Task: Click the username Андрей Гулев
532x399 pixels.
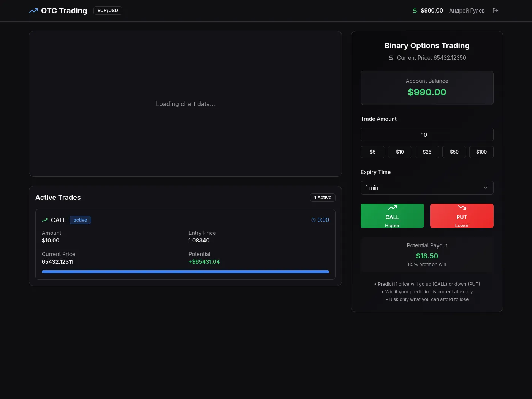Action: click(467, 11)
